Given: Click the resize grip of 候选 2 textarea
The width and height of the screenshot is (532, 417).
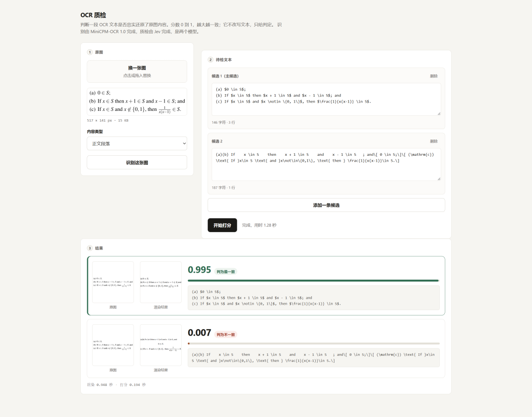Looking at the screenshot, I should (x=439, y=178).
